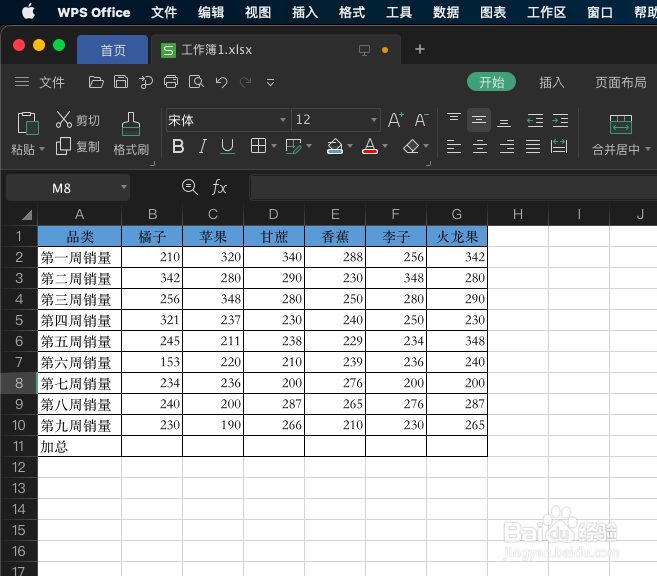This screenshot has height=576, width=657.
Task: Select column header D
Action: point(274,214)
